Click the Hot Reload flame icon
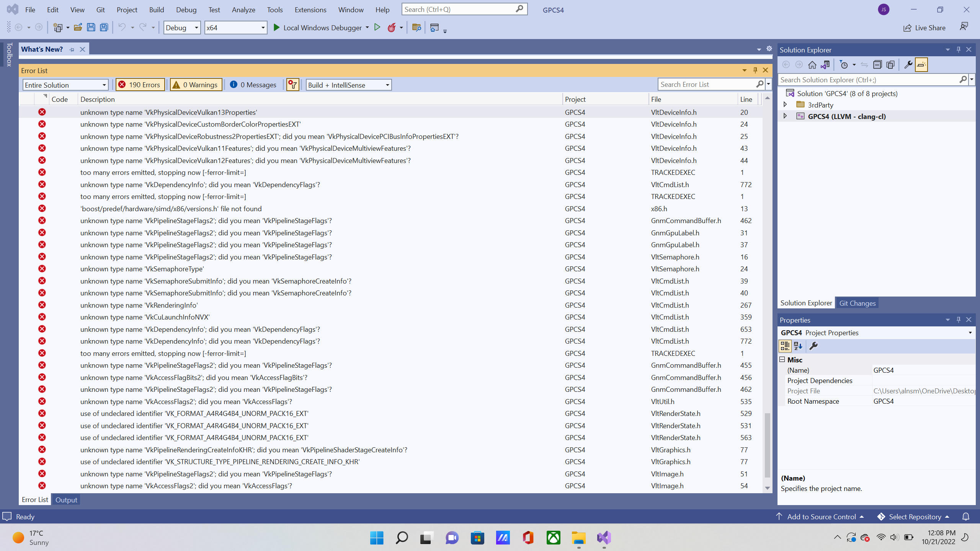Viewport: 980px width, 551px height. (x=392, y=28)
